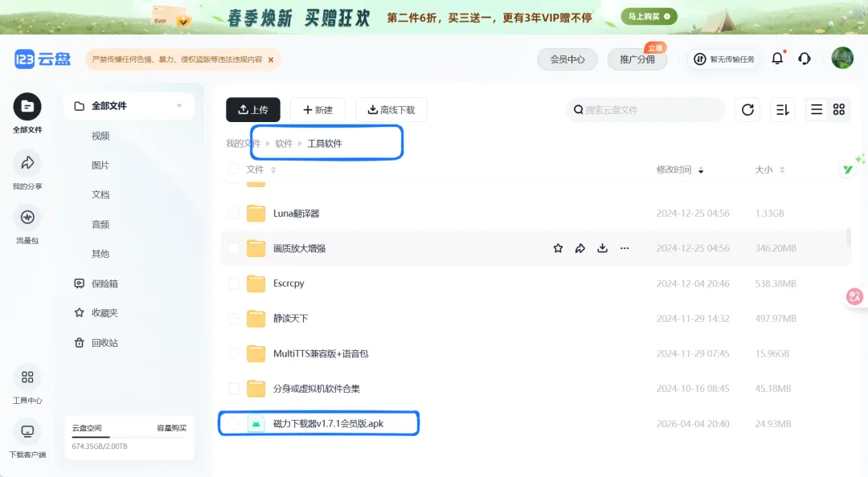This screenshot has width=868, height=477.
Task: Favorite the 画质放大增强 folder with star
Action: pyautogui.click(x=558, y=248)
